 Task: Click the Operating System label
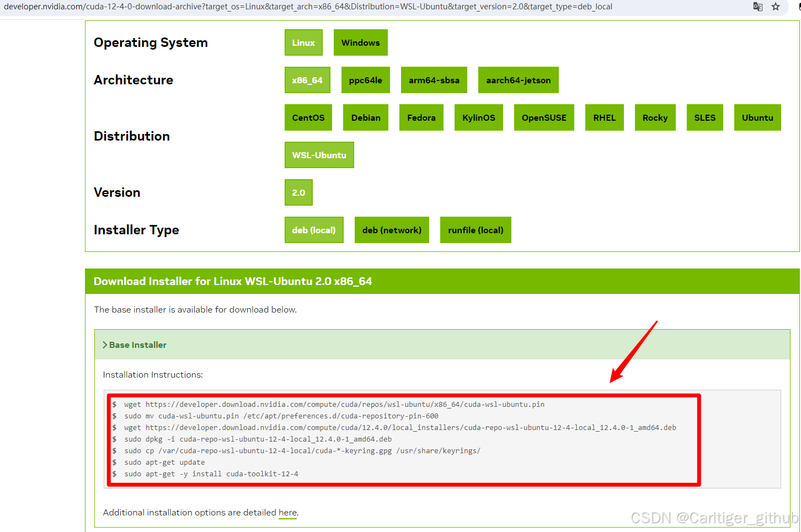pyautogui.click(x=151, y=42)
